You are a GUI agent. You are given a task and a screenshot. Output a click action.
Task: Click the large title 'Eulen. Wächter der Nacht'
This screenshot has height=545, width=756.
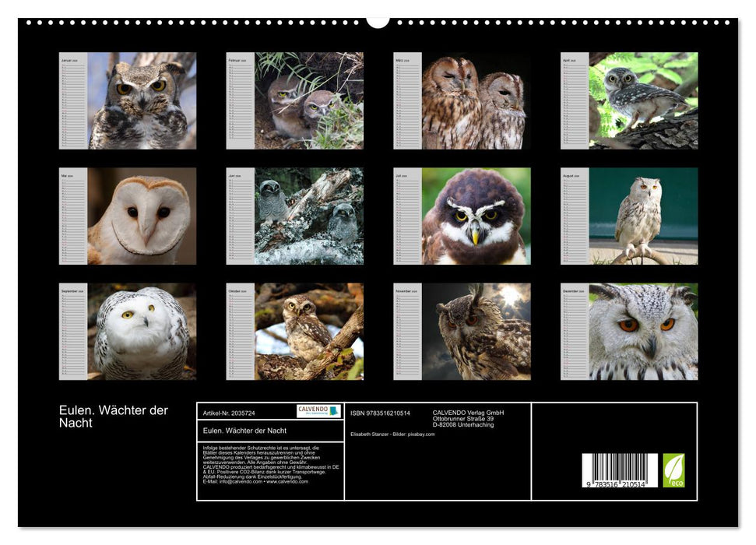[x=114, y=417]
